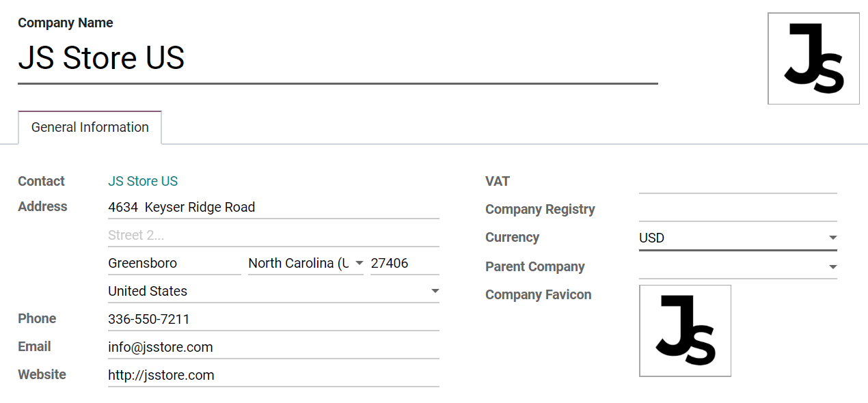The image size is (868, 403).
Task: Open the Currency dropdown showing USD
Action: [832, 237]
